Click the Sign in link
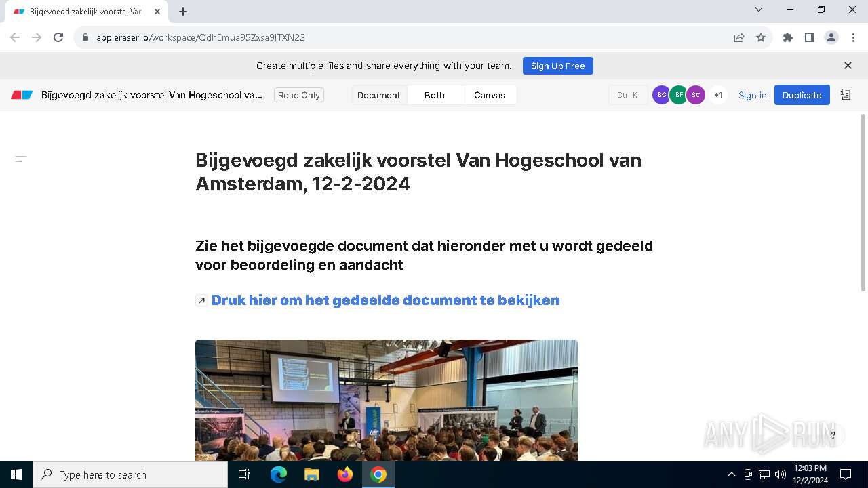Viewport: 868px width, 488px height. [x=753, y=95]
